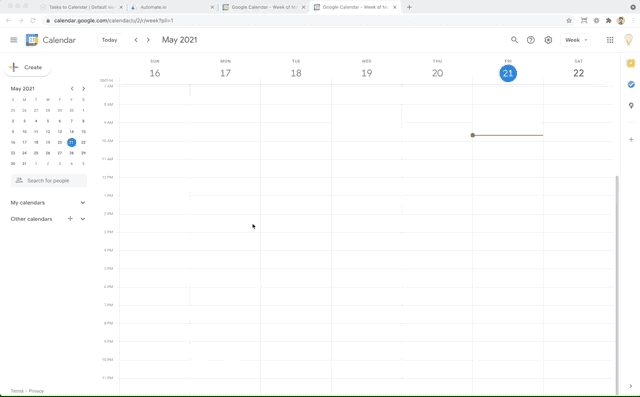Switch to Tasks to Calendar tab

[x=81, y=7]
